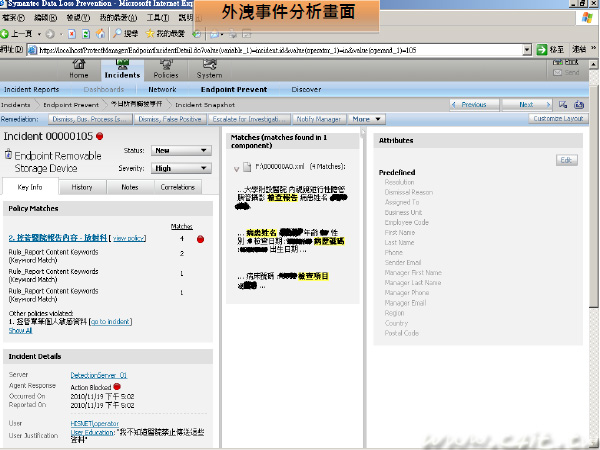Switch to the History tab

coord(82,187)
